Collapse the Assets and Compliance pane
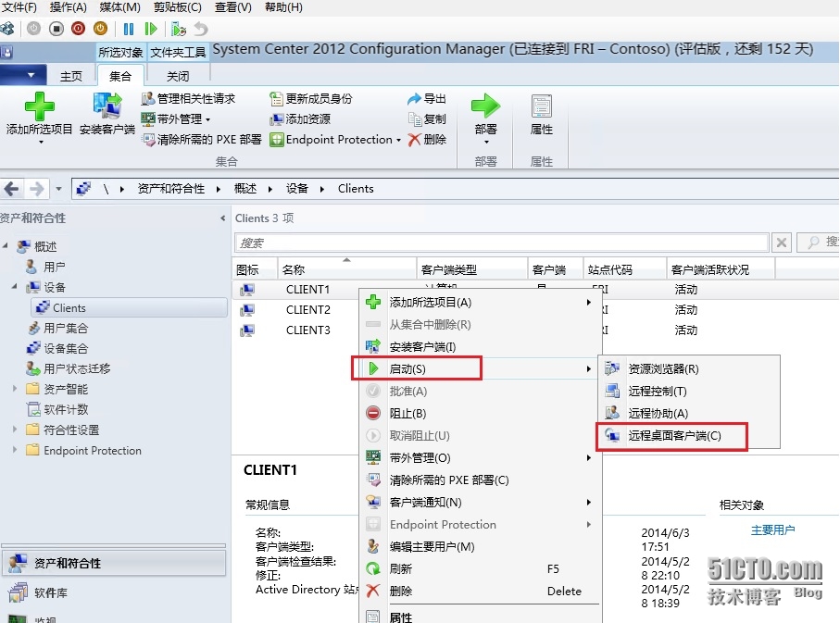This screenshot has height=623, width=840. (x=223, y=218)
